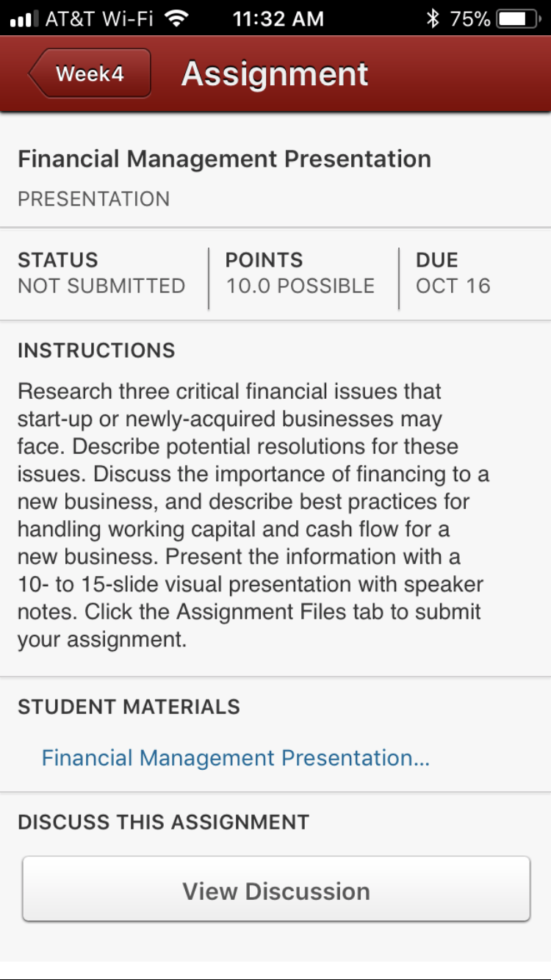Screen dimensions: 551x980
Task: Tap the Assignment header title
Action: click(275, 73)
